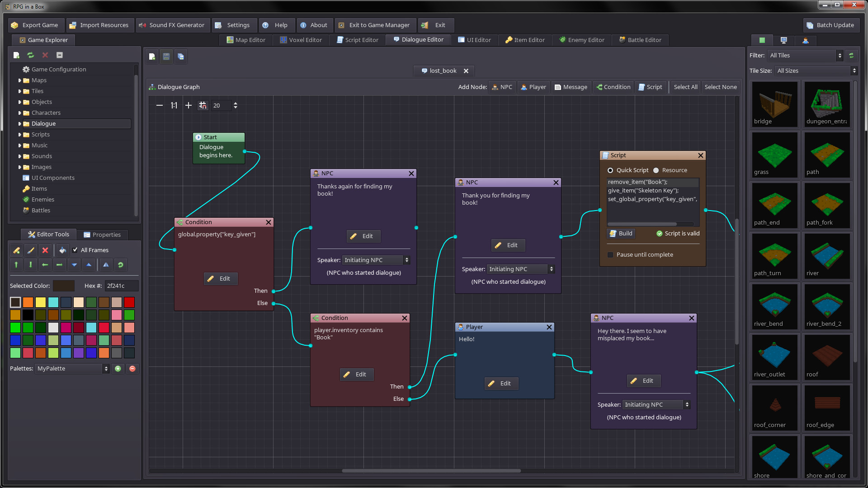This screenshot has height=488, width=868.
Task: Select the Resource radio button
Action: click(656, 170)
